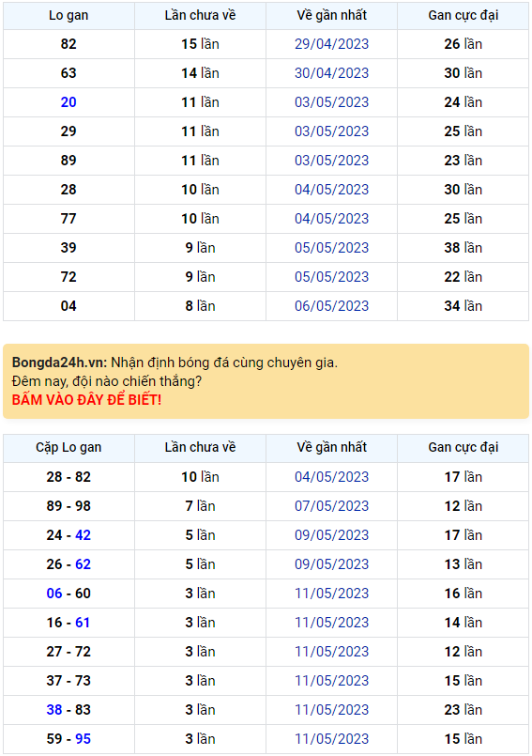532x756 pixels.
Task: Click 'Về gần nhất' header in first table
Action: [331, 15]
